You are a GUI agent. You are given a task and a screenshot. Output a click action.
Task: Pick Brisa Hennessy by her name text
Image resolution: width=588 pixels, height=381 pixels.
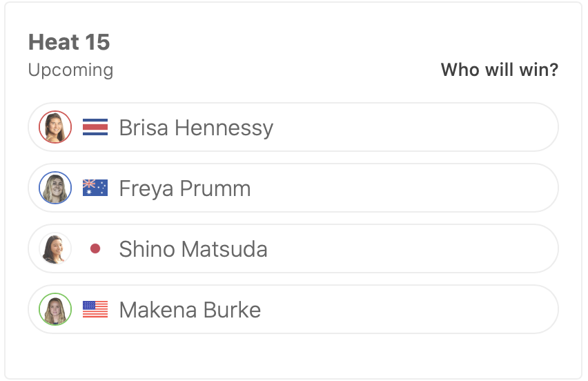coord(196,128)
